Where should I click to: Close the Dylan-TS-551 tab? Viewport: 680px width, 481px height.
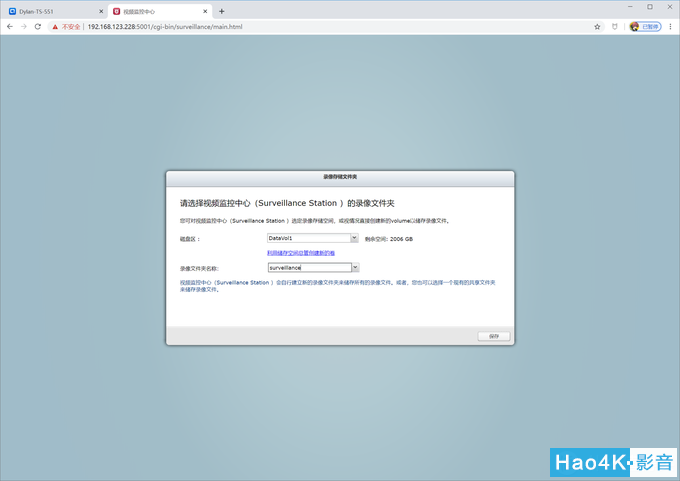pyautogui.click(x=101, y=11)
